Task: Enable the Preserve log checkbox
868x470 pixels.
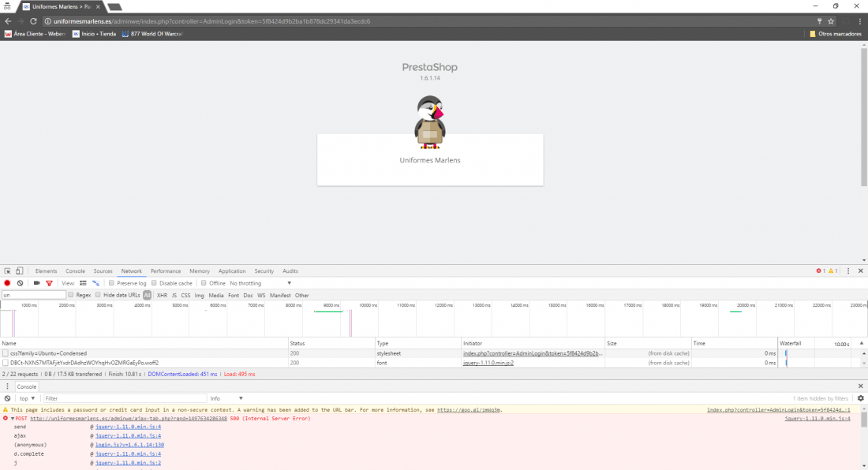Action: click(111, 283)
